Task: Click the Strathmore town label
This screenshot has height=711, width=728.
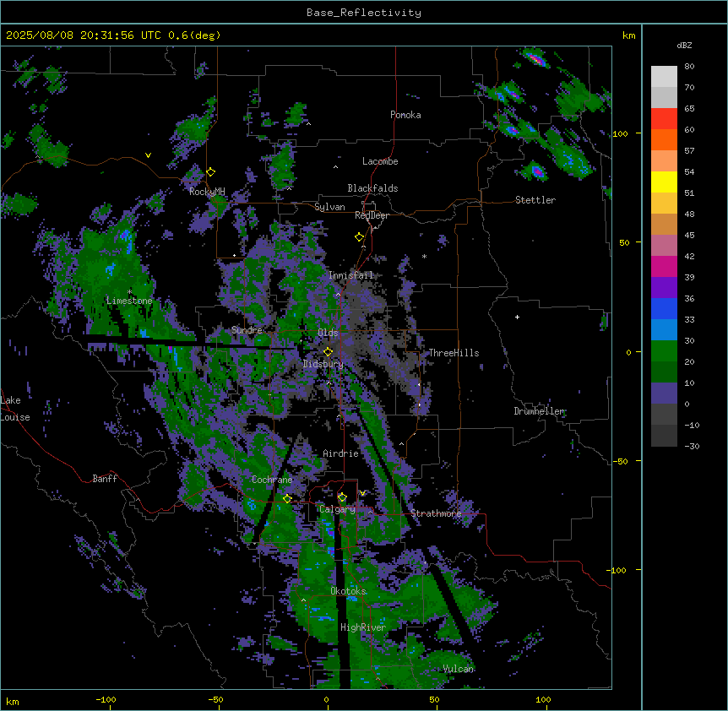Action: (x=436, y=513)
